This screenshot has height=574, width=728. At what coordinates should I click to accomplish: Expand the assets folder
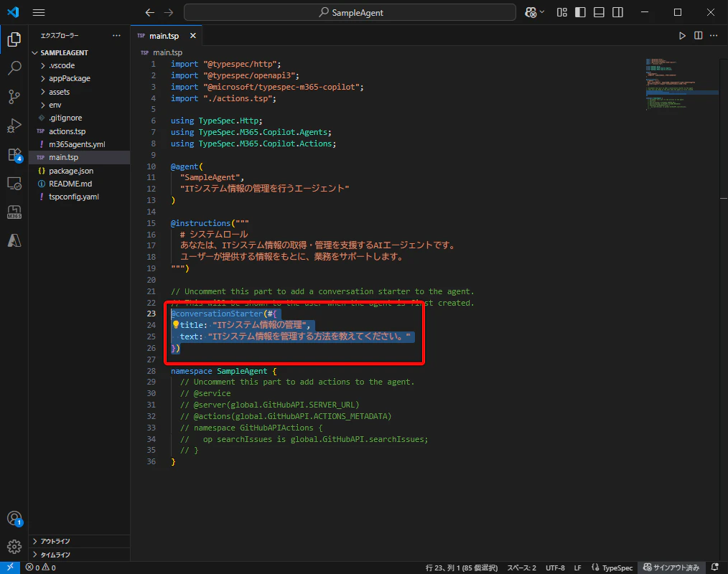pos(79,92)
